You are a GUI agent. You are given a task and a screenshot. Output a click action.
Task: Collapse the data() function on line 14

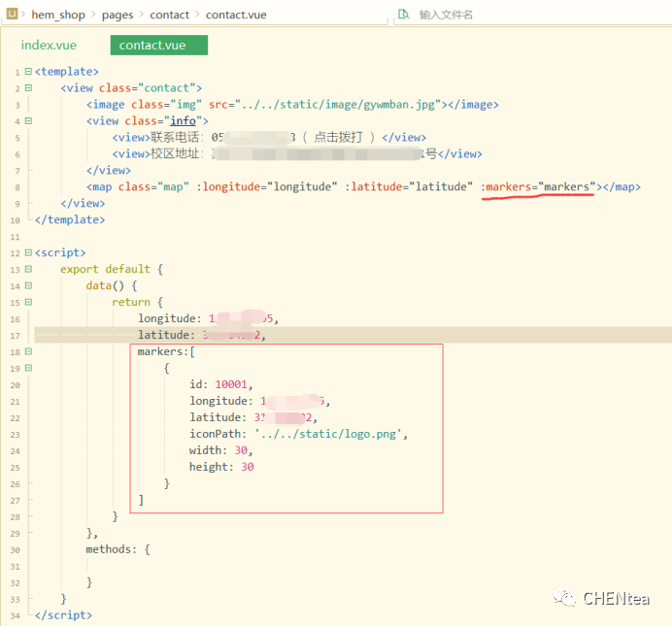click(28, 285)
